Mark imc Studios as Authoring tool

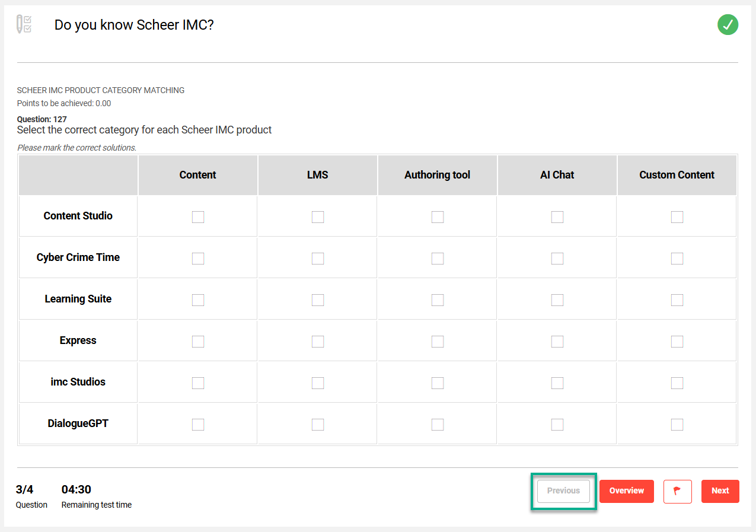pos(438,383)
